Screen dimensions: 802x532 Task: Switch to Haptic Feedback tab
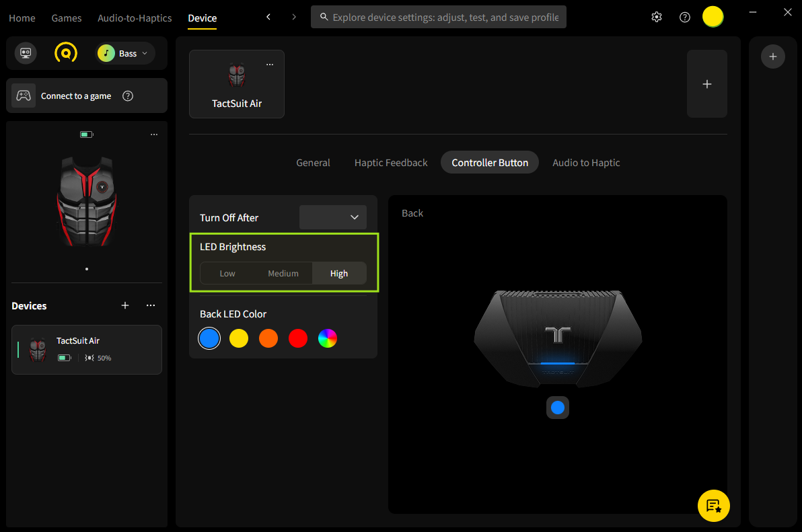[x=391, y=163]
